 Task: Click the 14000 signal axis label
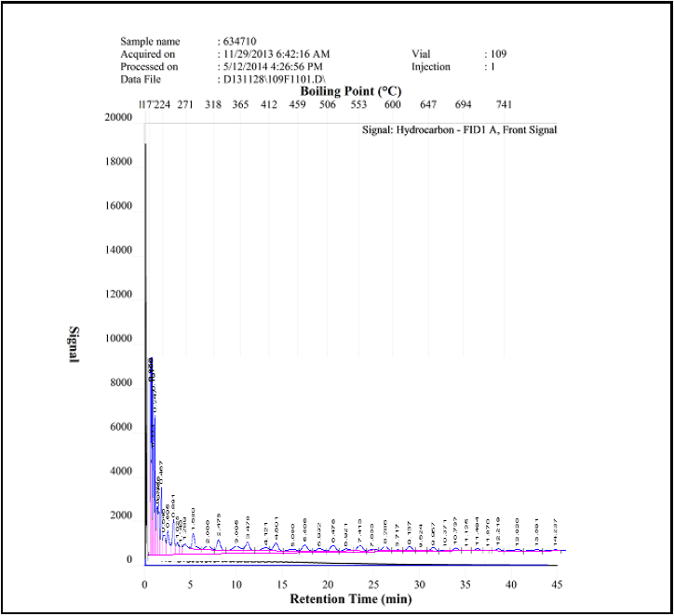click(118, 250)
